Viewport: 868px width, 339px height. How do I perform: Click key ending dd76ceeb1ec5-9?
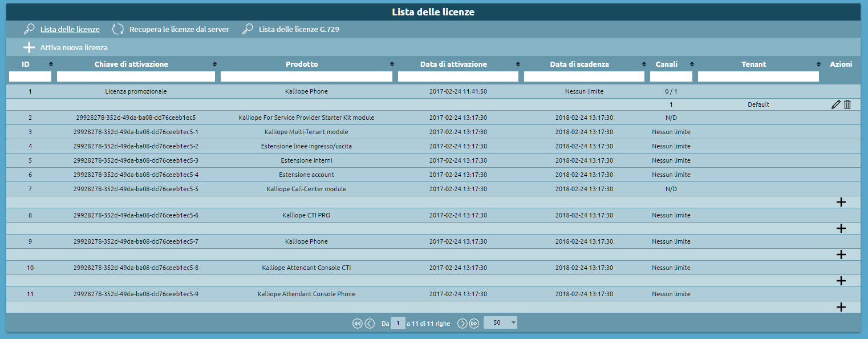pos(136,294)
